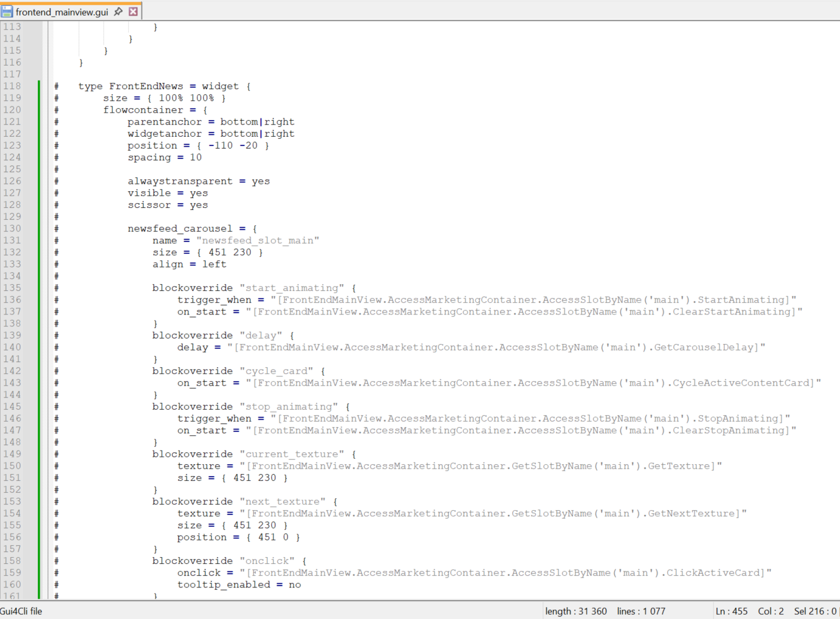The image size is (840, 619).
Task: Click the save-state icon on the frontend_mainview.gui tab
Action: [7, 12]
